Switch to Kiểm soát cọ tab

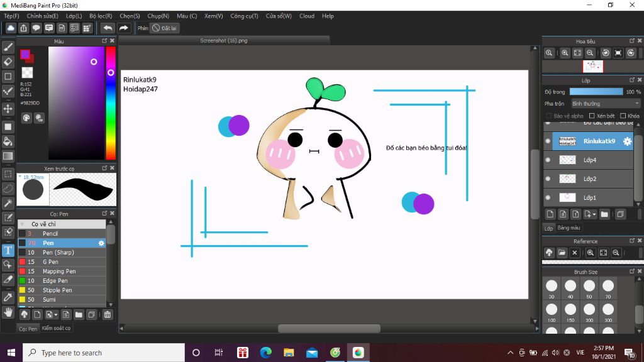coord(56,328)
